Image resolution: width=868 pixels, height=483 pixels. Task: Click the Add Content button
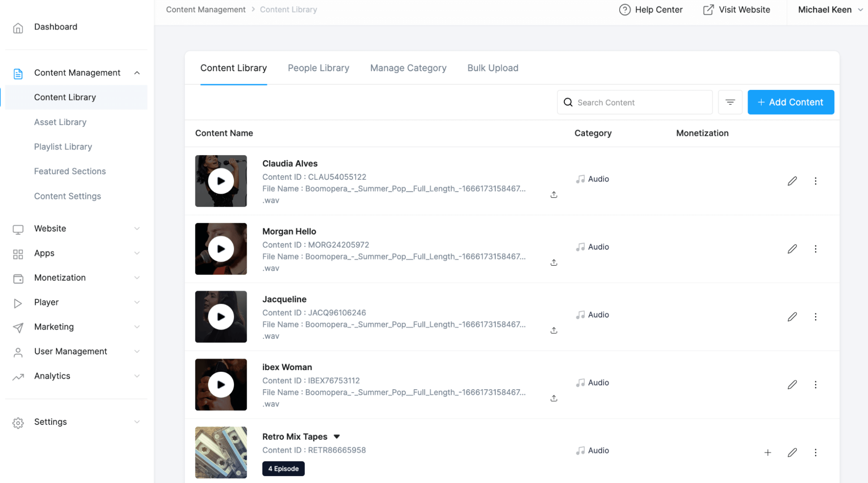pyautogui.click(x=791, y=102)
